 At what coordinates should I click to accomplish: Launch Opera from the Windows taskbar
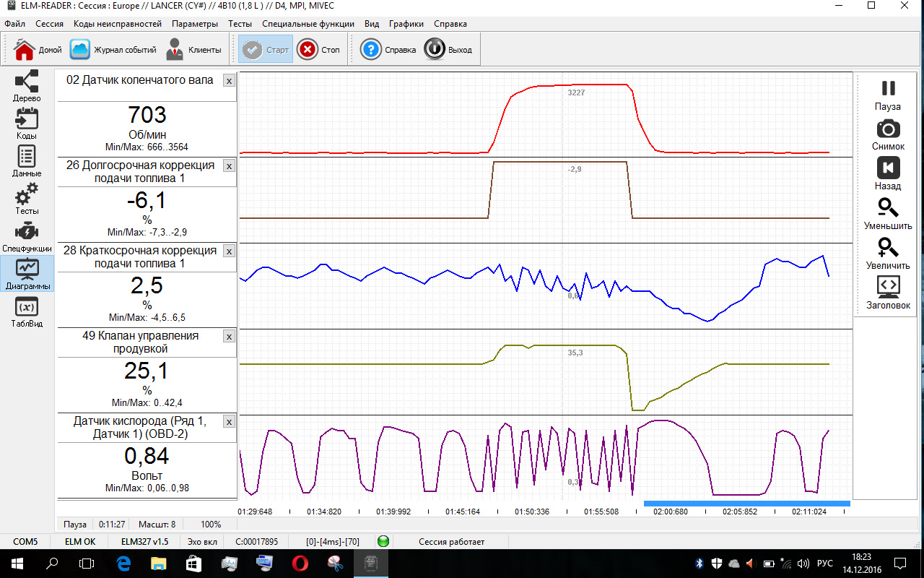tap(300, 563)
